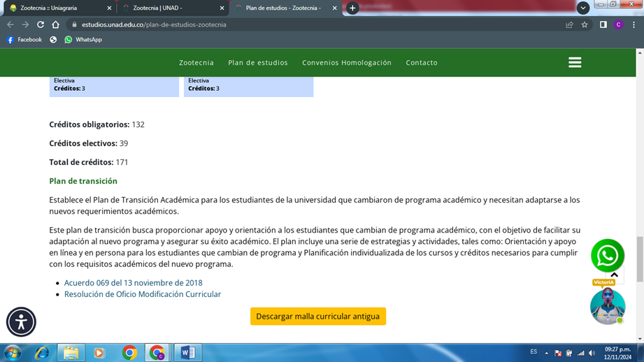The height and width of the screenshot is (362, 644).
Task: Open the accessibility options icon
Action: click(x=21, y=321)
